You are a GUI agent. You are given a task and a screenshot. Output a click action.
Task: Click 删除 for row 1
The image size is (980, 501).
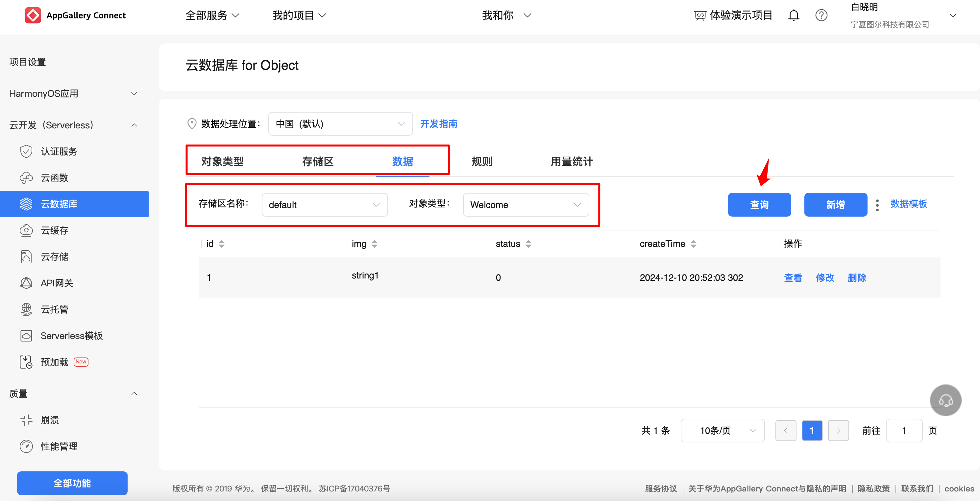click(857, 278)
